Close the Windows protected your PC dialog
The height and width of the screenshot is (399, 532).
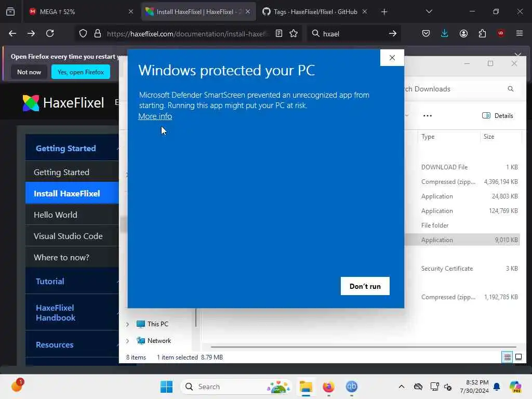tap(392, 58)
